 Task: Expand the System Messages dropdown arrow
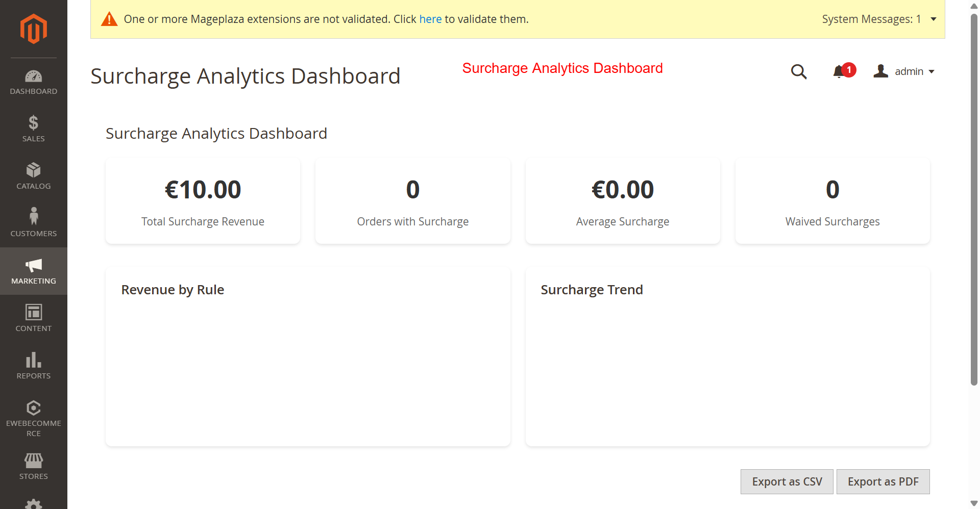pos(933,19)
